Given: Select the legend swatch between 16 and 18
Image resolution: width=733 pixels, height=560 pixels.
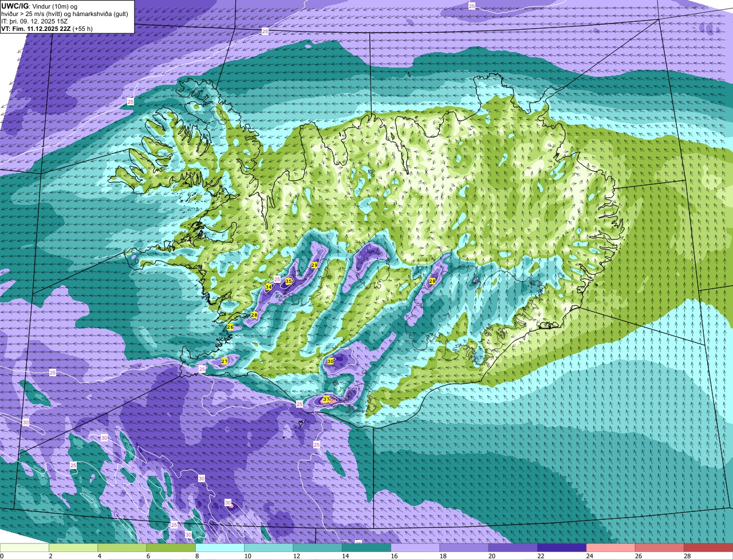Looking at the screenshot, I should point(416,548).
